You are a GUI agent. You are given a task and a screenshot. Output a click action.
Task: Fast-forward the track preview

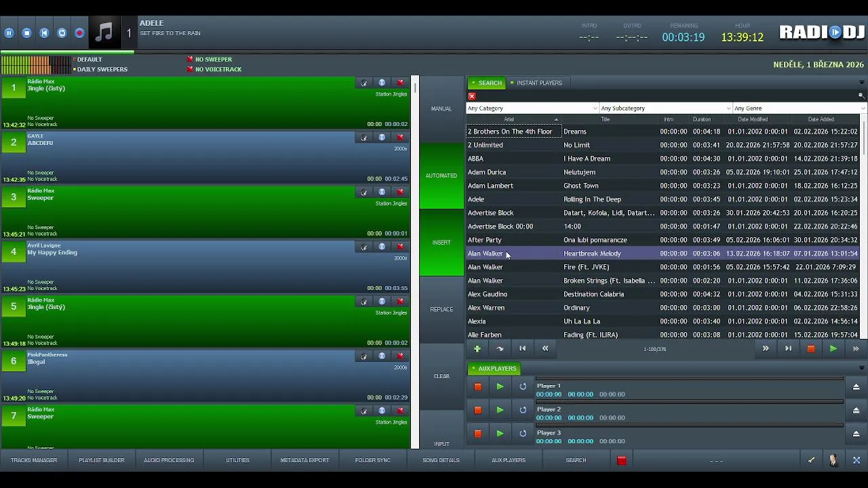click(x=856, y=348)
